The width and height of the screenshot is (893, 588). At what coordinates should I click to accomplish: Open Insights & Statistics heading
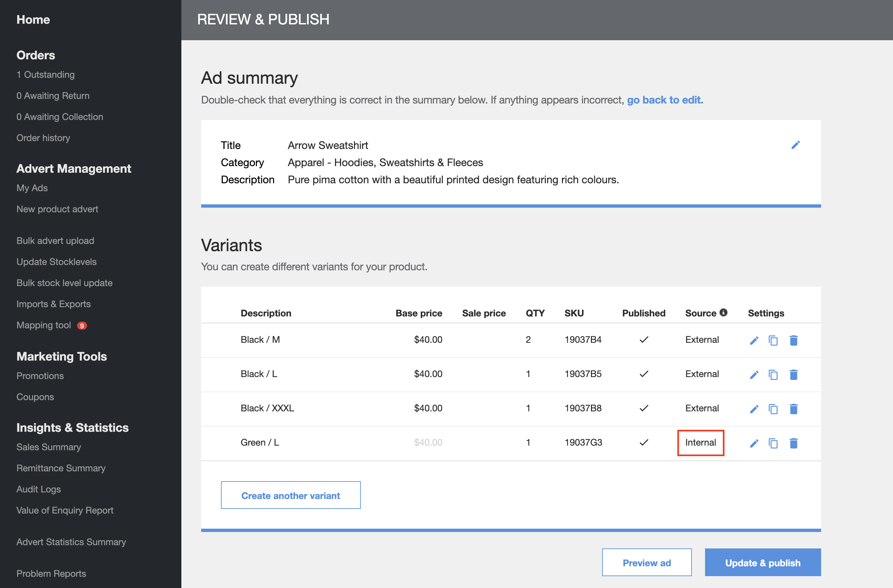point(73,427)
